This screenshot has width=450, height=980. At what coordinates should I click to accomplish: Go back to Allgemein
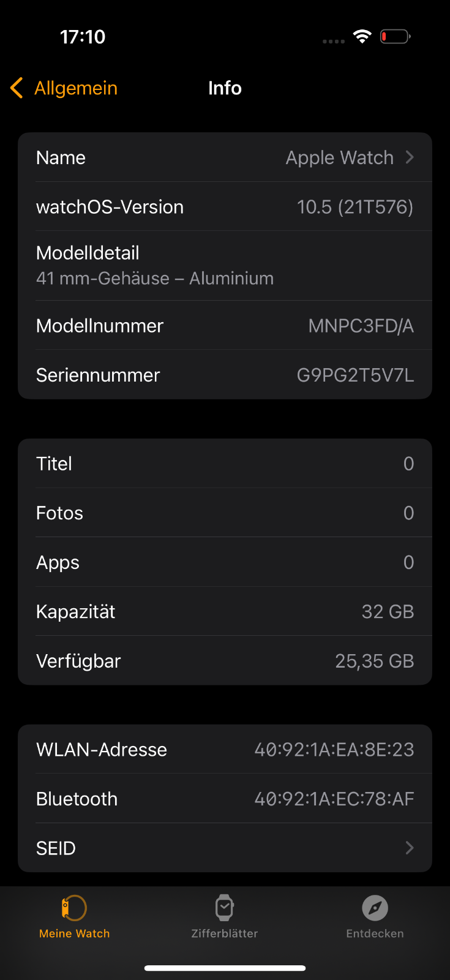(x=64, y=88)
